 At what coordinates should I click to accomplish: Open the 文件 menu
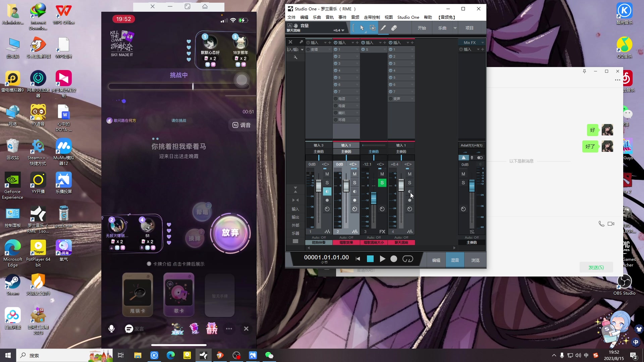(291, 17)
